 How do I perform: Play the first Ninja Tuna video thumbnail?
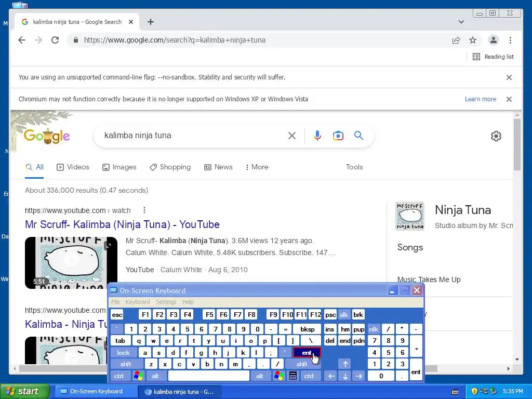click(x=71, y=263)
